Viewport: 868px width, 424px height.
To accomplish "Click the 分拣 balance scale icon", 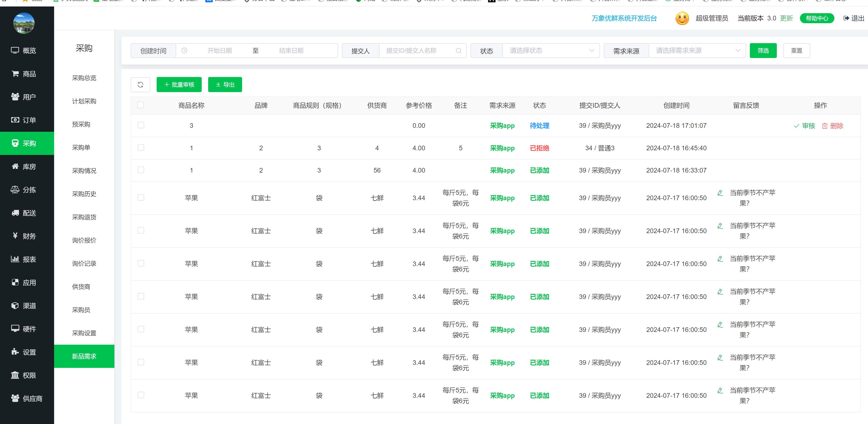I will 15,189.
